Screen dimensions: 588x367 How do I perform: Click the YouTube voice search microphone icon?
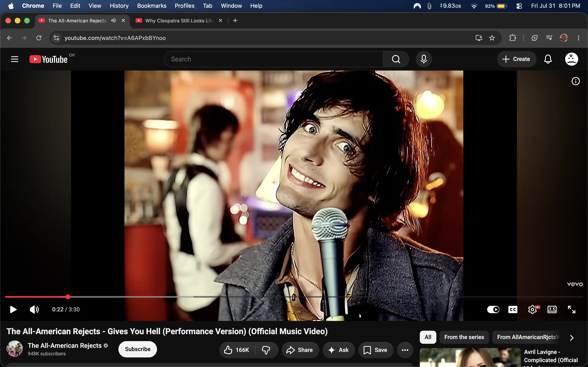pos(423,59)
